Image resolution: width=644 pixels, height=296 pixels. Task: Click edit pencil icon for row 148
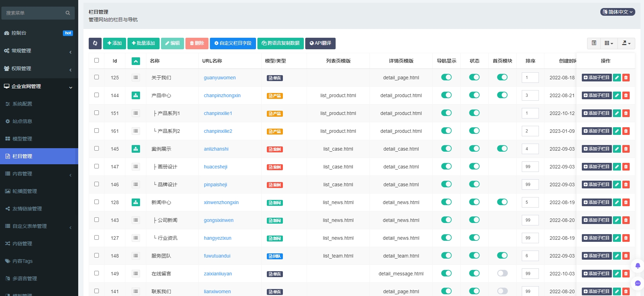click(617, 256)
